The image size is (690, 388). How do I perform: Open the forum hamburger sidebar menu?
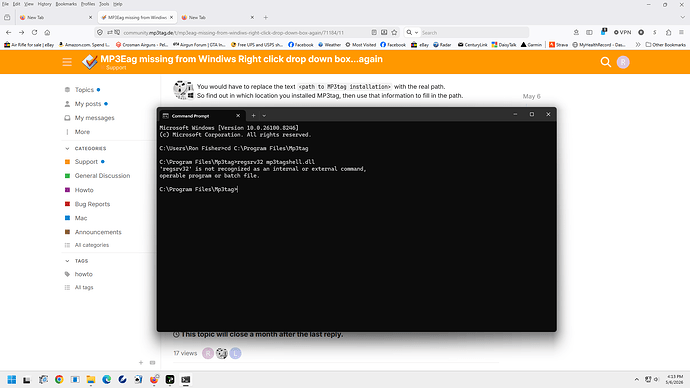[x=67, y=62]
